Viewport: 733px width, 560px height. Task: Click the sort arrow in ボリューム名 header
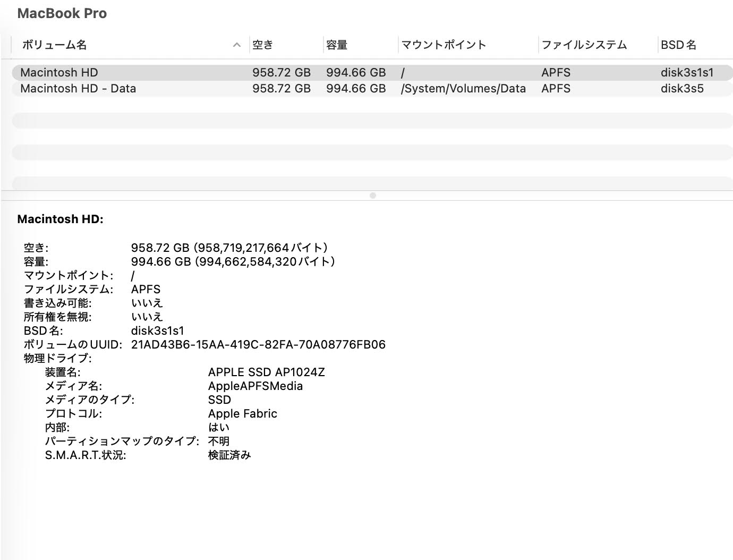click(237, 45)
